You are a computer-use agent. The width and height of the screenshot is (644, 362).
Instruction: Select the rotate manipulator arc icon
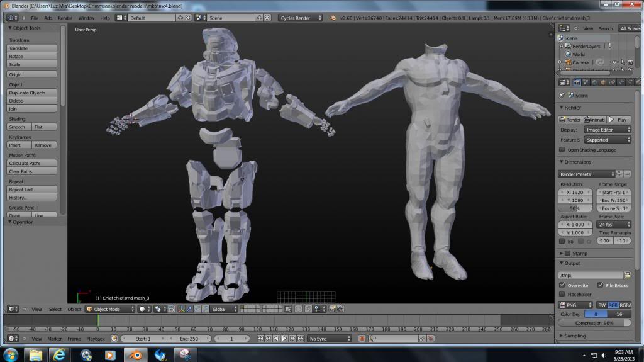(197, 309)
